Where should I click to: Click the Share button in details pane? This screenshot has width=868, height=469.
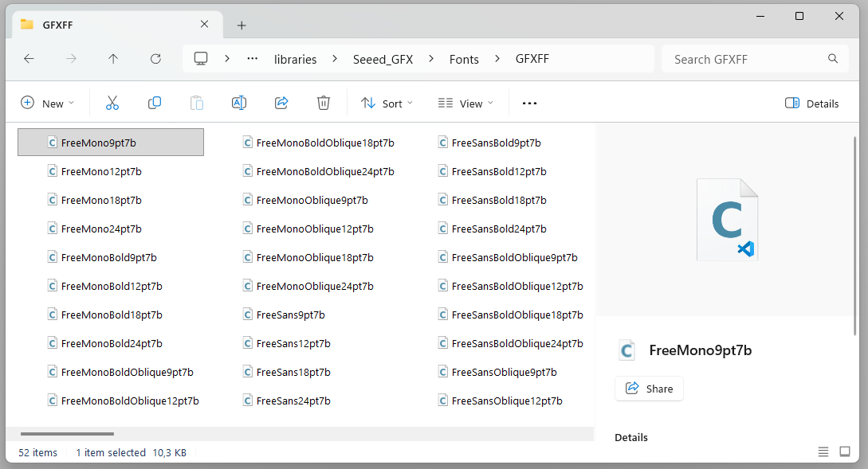click(649, 389)
